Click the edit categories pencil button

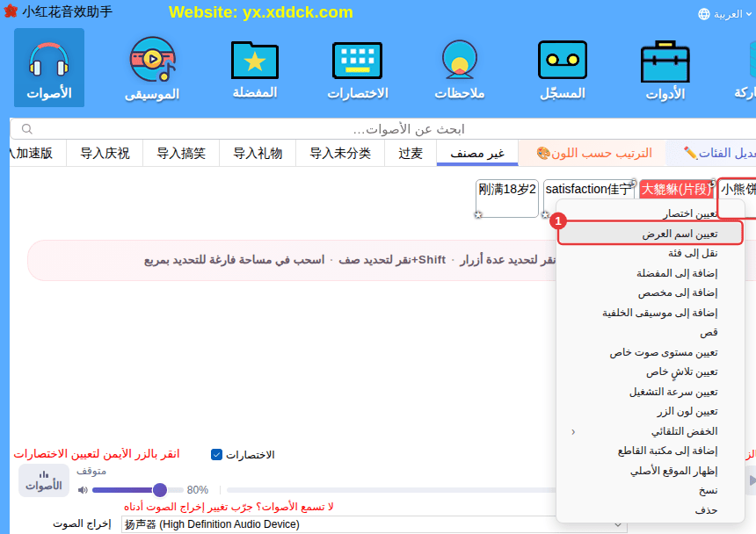click(x=713, y=153)
